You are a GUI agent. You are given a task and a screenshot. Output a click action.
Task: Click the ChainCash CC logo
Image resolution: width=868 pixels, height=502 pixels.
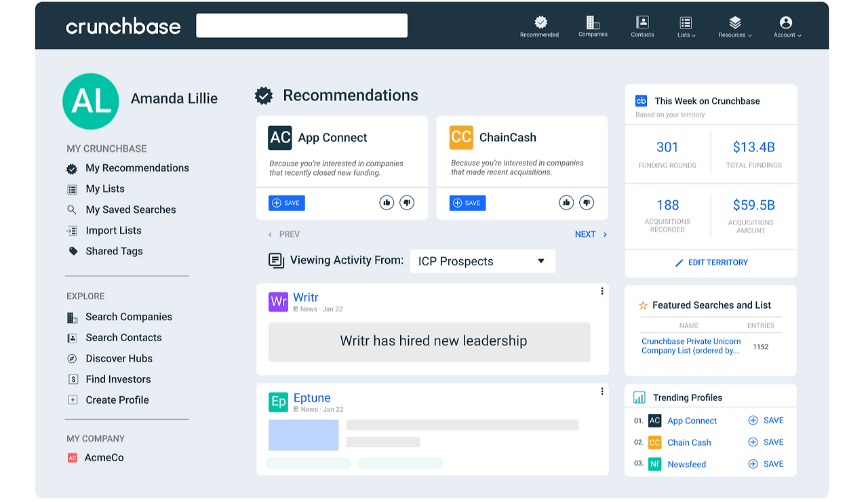(x=461, y=138)
